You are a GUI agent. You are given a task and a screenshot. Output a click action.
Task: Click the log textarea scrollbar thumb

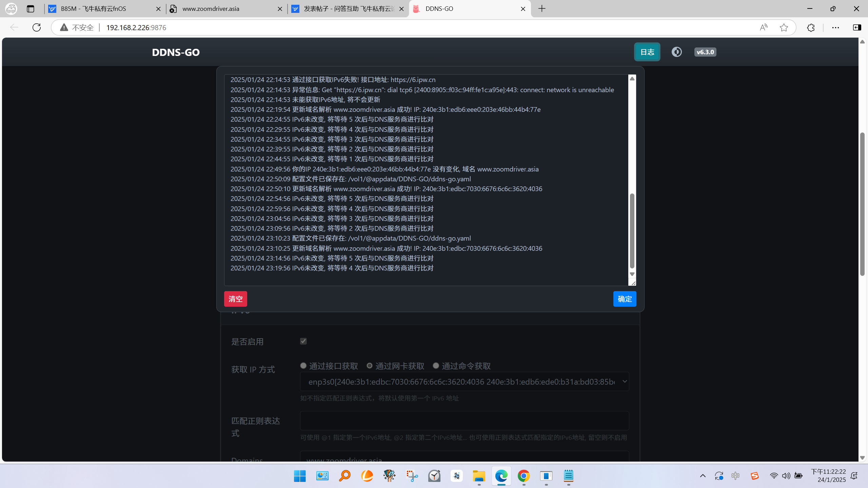tap(632, 231)
